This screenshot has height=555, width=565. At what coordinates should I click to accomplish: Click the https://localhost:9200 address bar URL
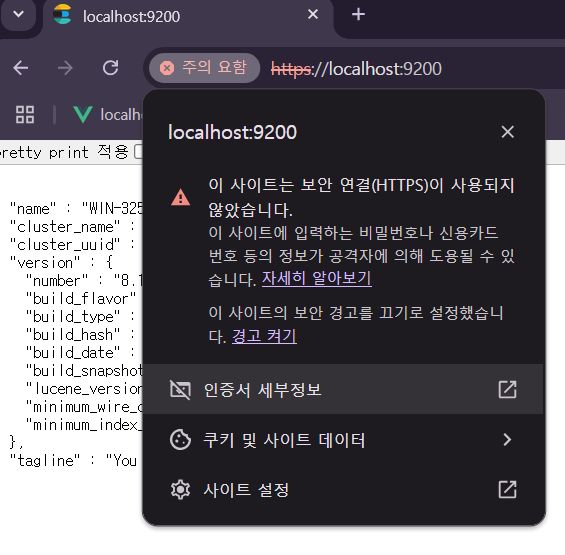tap(356, 68)
